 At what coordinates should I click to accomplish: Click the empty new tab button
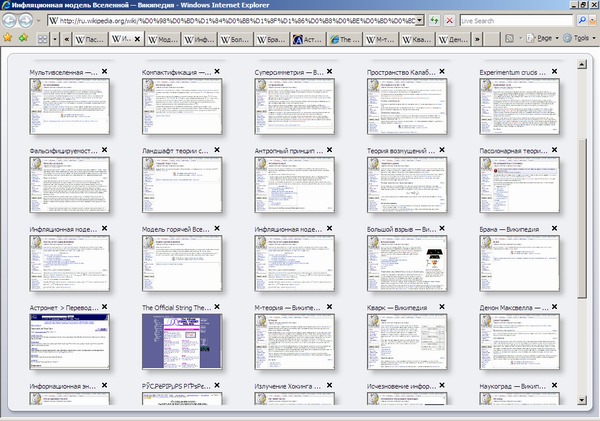click(492, 39)
